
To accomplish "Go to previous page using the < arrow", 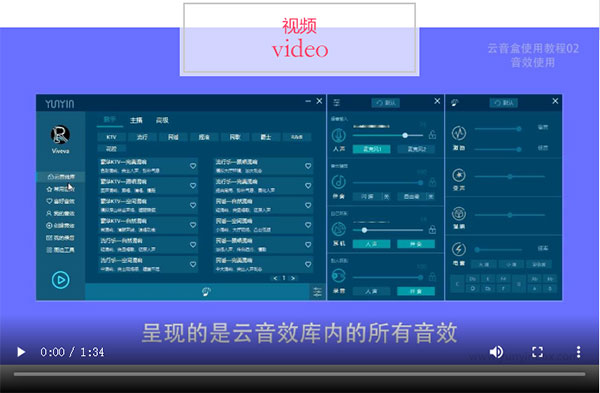I will [275, 278].
